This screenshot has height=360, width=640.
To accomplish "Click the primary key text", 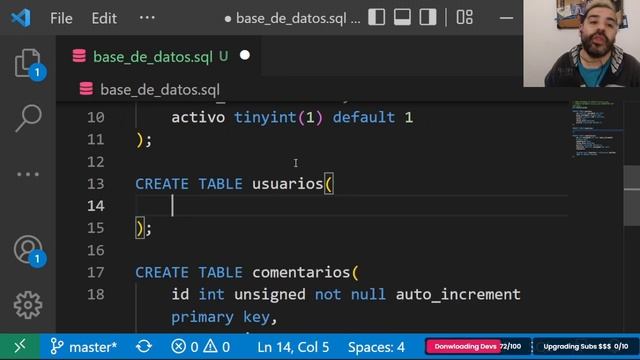I will click(x=220, y=318).
